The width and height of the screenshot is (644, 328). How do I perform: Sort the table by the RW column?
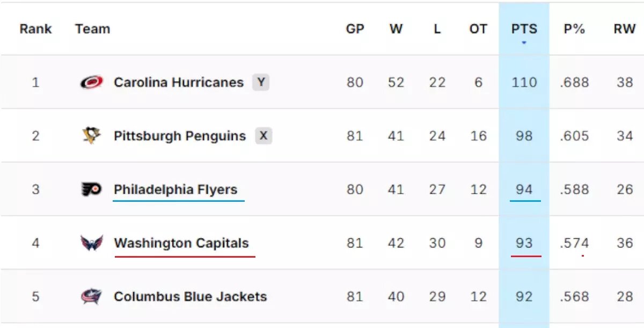(624, 29)
